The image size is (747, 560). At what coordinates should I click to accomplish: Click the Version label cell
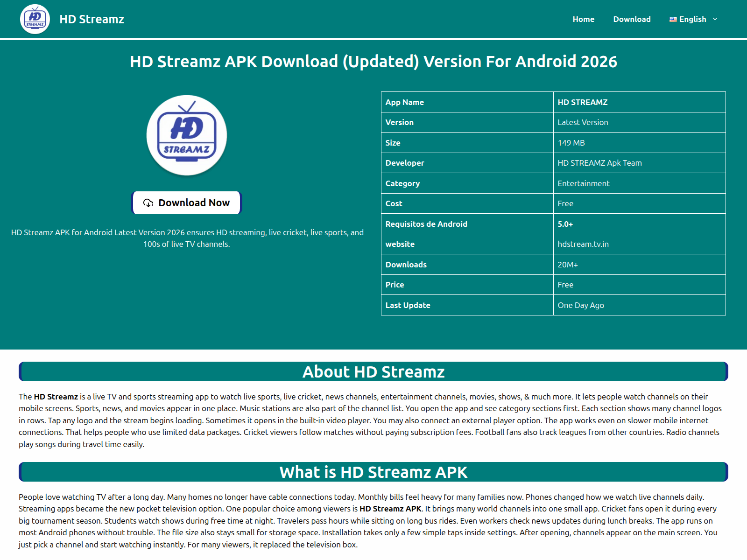tap(467, 122)
